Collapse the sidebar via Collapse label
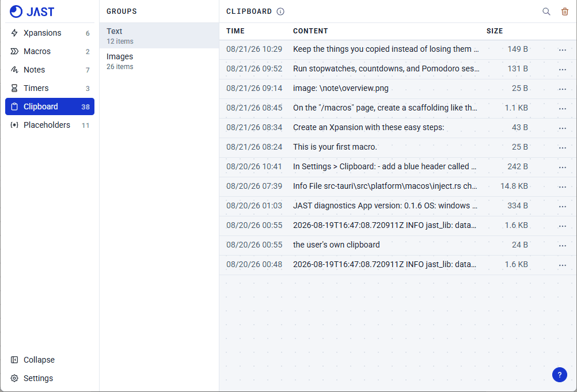 pyautogui.click(x=39, y=360)
